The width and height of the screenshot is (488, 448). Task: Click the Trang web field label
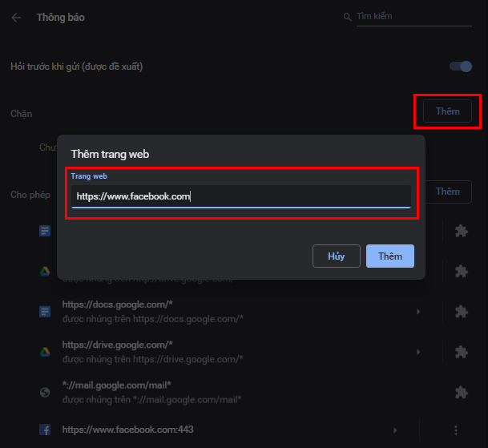point(89,176)
